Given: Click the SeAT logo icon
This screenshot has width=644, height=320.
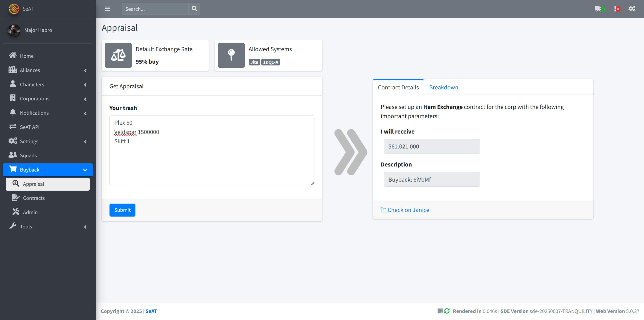Looking at the screenshot, I should [x=14, y=9].
